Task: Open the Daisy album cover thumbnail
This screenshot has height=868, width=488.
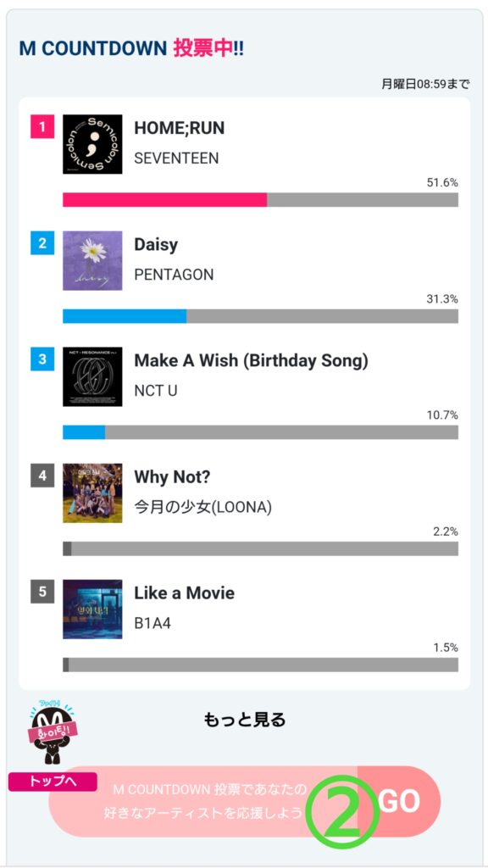Action: coord(92,260)
